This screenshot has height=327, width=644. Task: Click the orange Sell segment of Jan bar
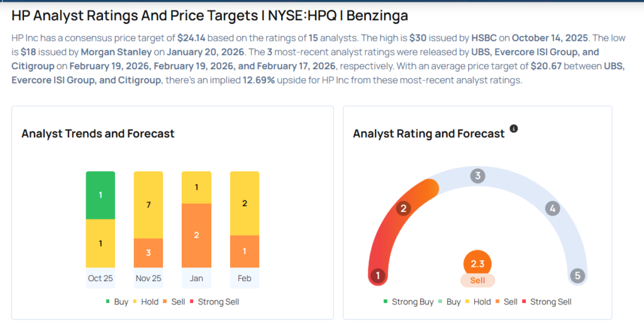(196, 235)
